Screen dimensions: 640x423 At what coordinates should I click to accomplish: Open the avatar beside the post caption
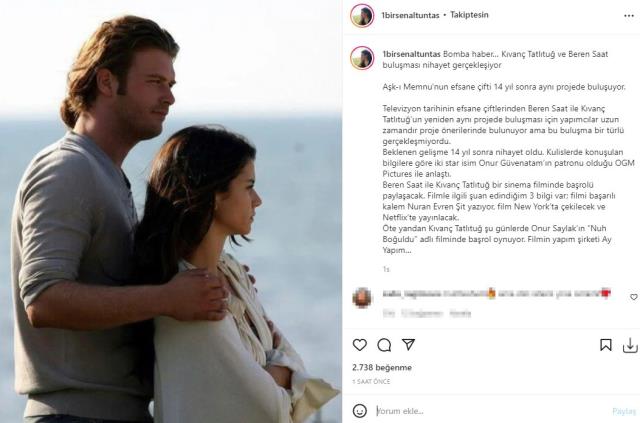pos(362,58)
